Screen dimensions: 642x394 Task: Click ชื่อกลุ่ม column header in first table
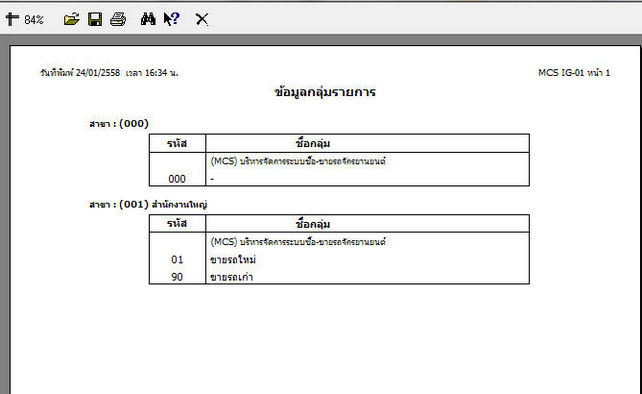pyautogui.click(x=313, y=143)
